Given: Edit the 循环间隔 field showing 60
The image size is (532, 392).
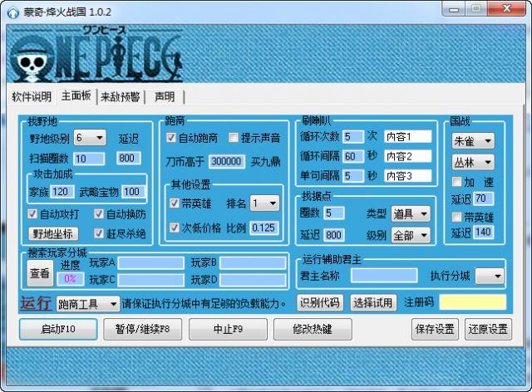Looking at the screenshot, I should point(352,156).
